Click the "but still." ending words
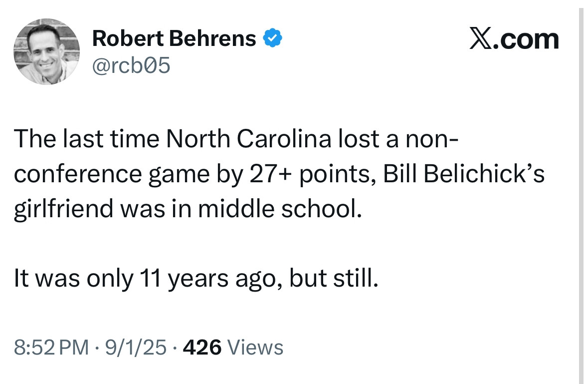This screenshot has height=384, width=588. [334, 278]
